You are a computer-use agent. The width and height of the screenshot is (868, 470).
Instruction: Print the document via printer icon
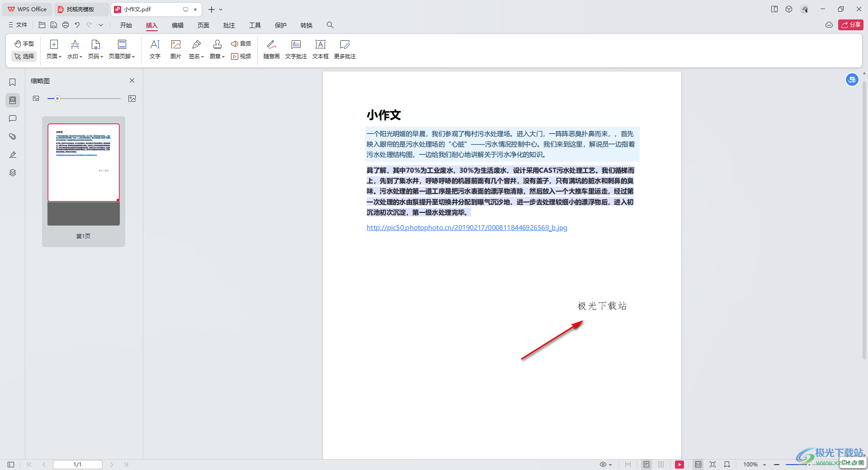click(66, 25)
